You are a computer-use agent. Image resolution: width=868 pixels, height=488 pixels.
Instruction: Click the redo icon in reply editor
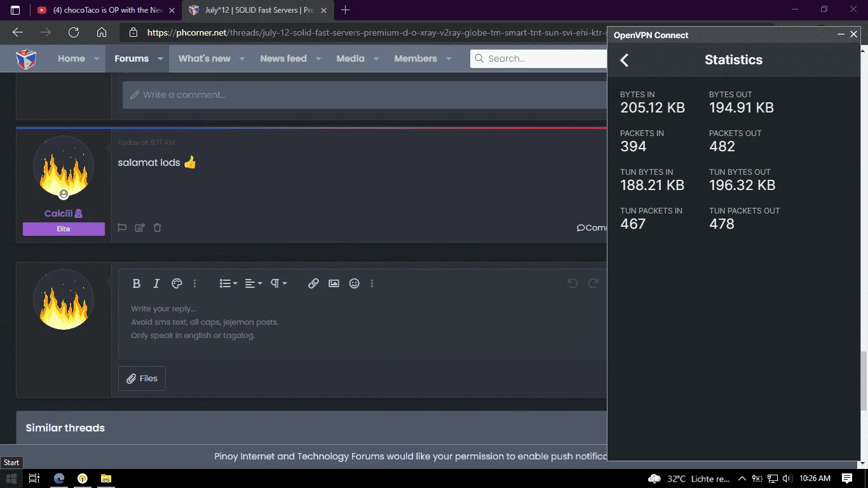click(x=593, y=283)
